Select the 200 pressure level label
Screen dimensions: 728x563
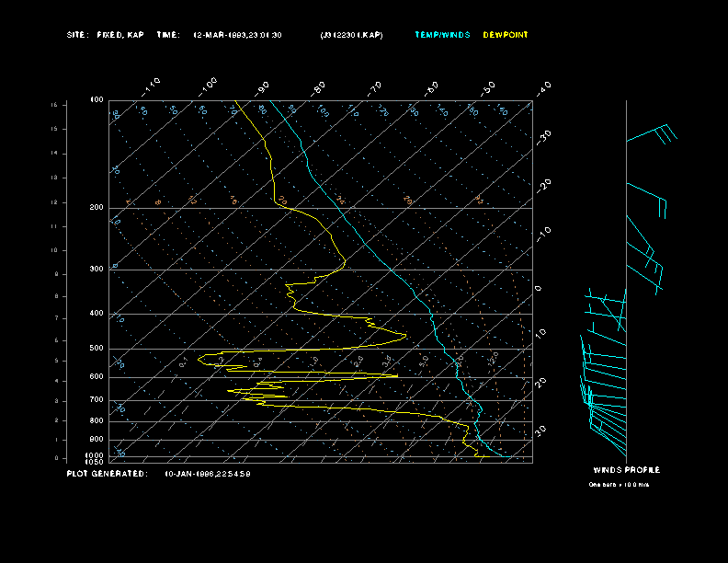(97, 208)
